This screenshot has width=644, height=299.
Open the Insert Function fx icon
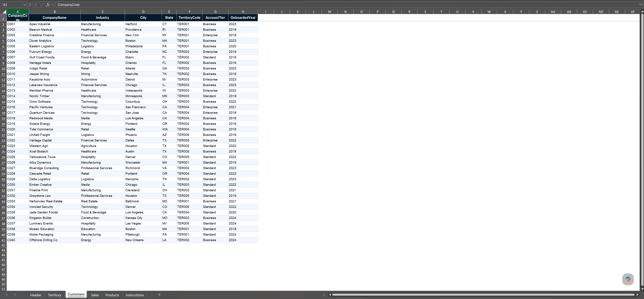pos(48,5)
